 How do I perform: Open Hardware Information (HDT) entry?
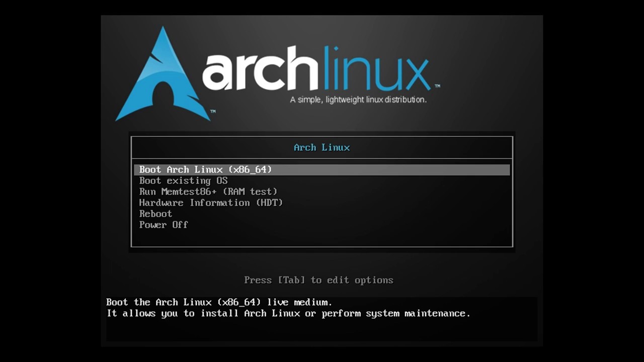[211, 203]
